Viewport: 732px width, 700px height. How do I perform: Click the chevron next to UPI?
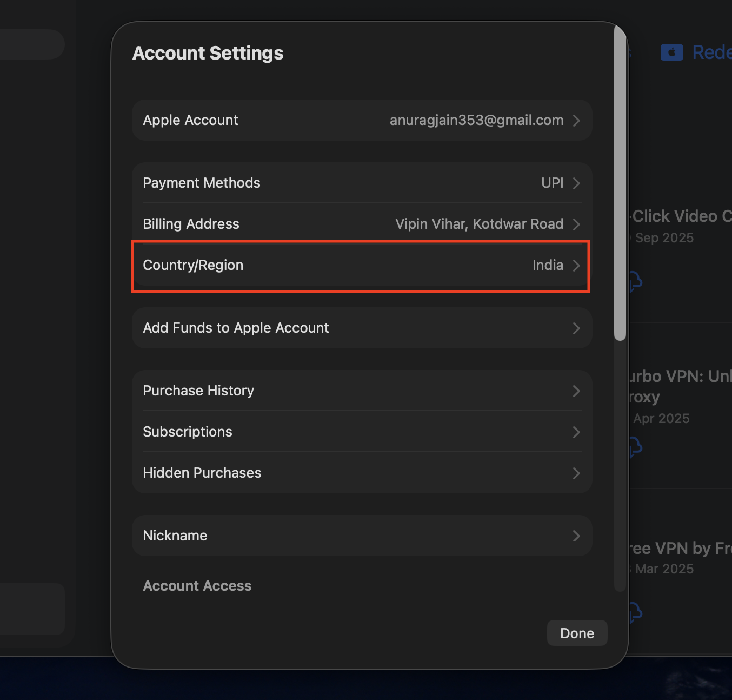(576, 183)
